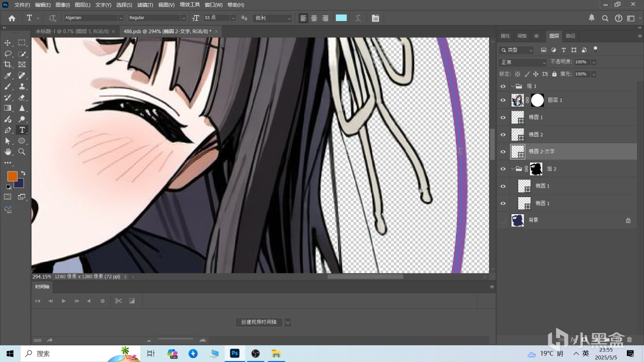This screenshot has width=644, height=362.
Task: Right align text in options bar
Action: point(325,18)
